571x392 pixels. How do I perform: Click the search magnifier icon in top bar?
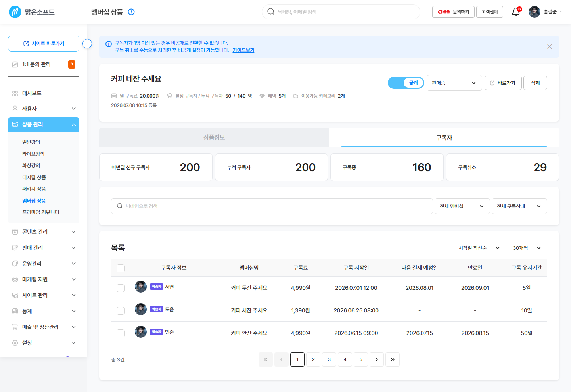(271, 12)
